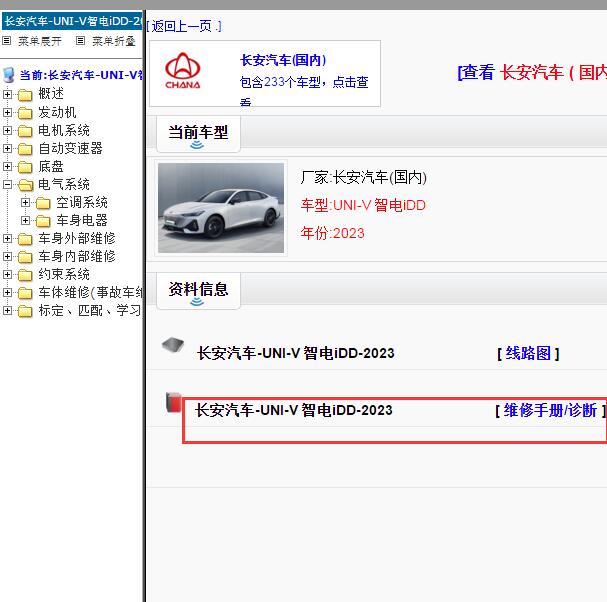Select the 自动变速器 tree label
607x602 pixels.
(x=70, y=148)
